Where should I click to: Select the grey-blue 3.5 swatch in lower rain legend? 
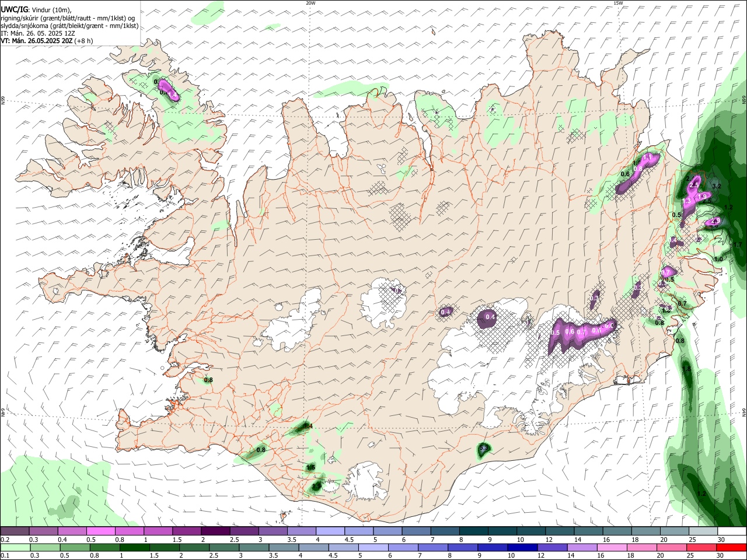pyautogui.click(x=284, y=548)
